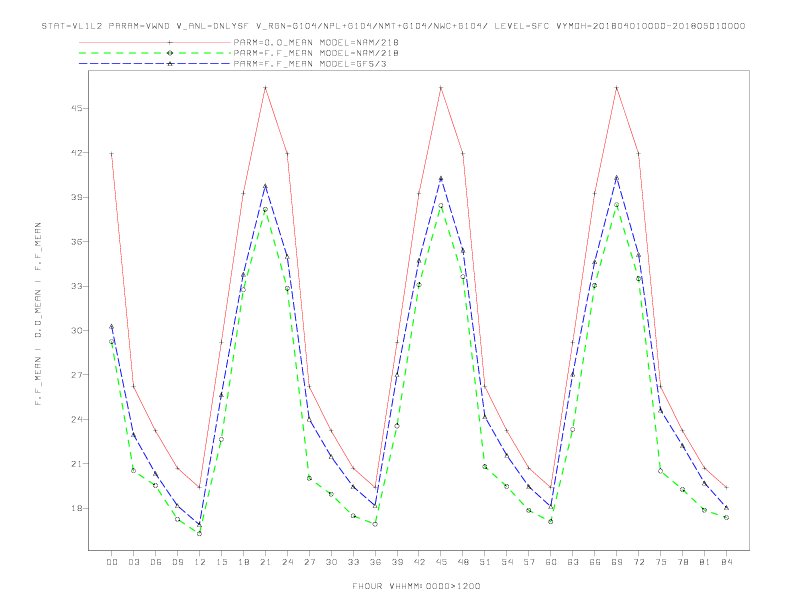Click x-axis forecast hour label 81
This screenshot has height=612, width=792.
point(705,562)
